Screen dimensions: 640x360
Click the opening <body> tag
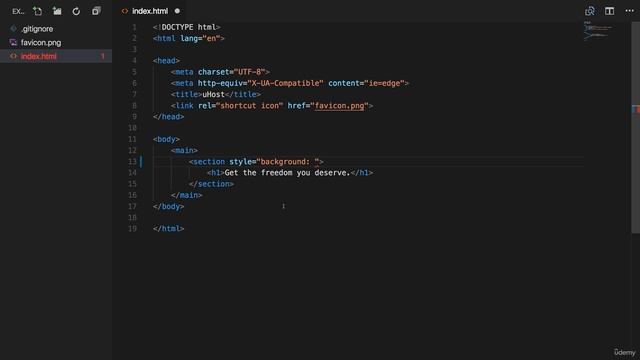coord(166,139)
